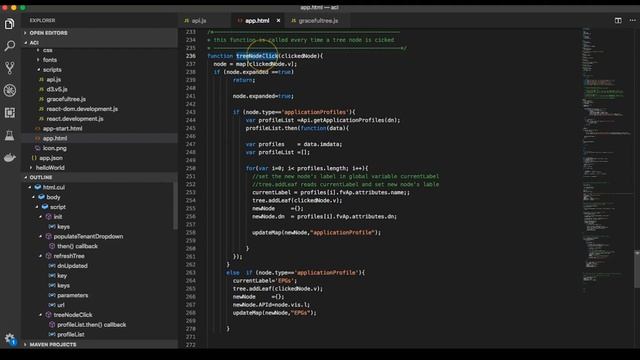This screenshot has width=640, height=360.
Task: Open the Debug view in activity bar
Action: tap(10, 90)
